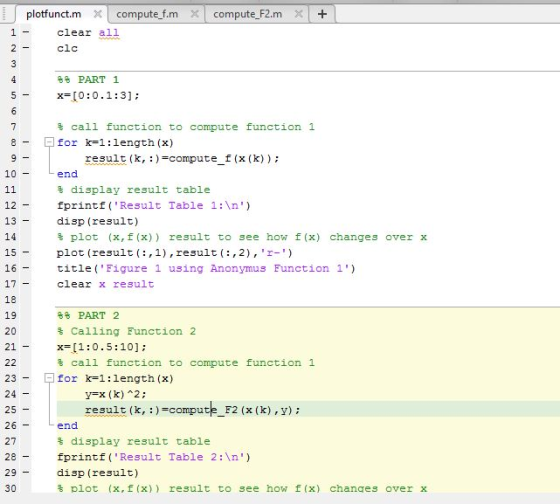
Task: Set breakpoint dash on line 5
Action: pyautogui.click(x=26, y=95)
